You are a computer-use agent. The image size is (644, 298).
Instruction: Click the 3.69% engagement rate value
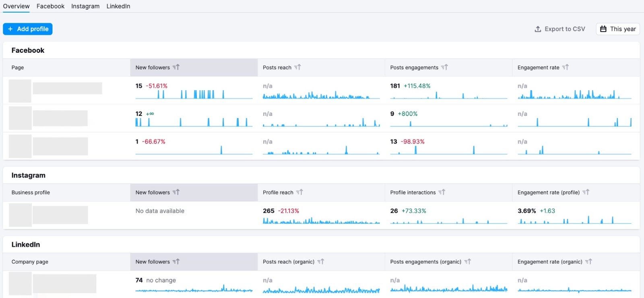coord(527,211)
